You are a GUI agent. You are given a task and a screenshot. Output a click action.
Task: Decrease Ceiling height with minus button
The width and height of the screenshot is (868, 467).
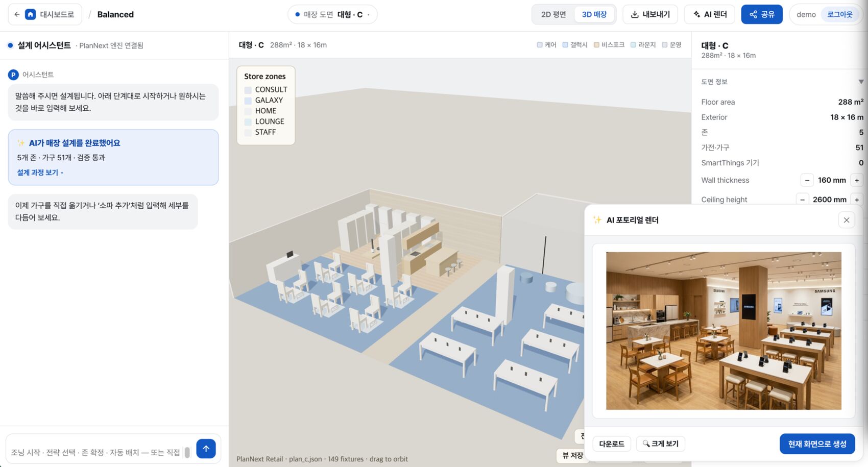coord(803,200)
